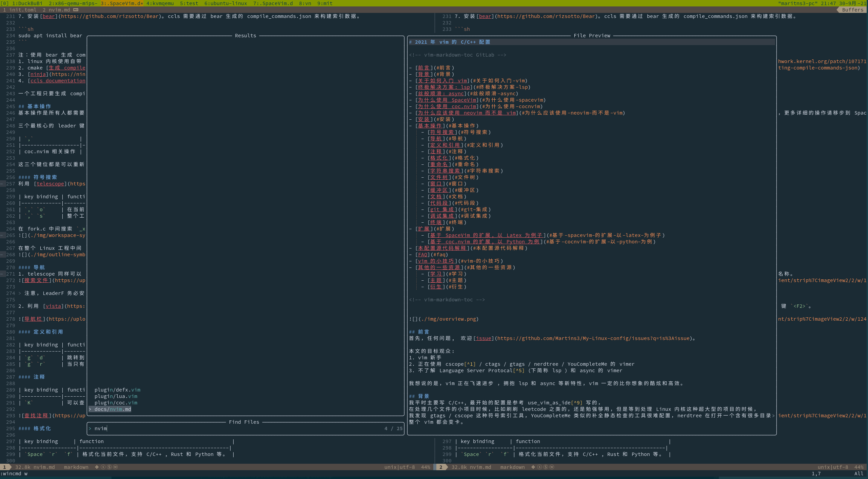
Task: Click the Find Files search input
Action: point(245,428)
